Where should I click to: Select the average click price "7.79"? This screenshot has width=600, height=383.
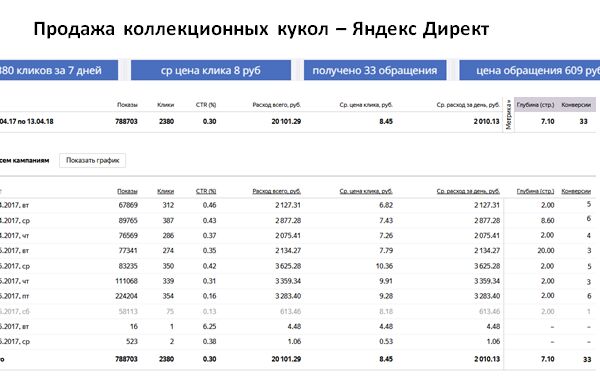tap(386, 251)
